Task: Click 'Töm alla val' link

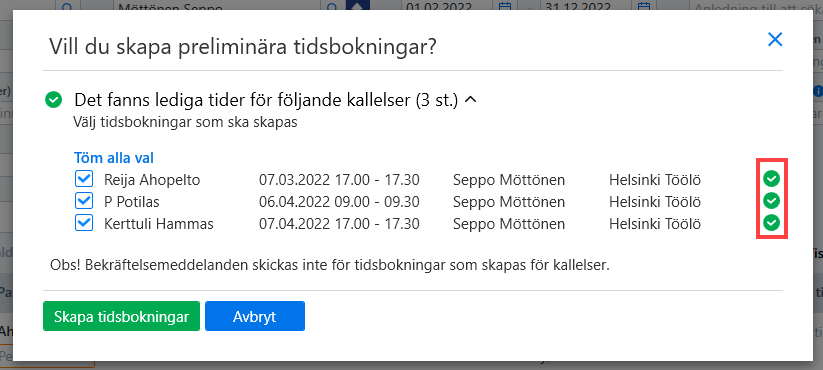Action: [x=114, y=158]
